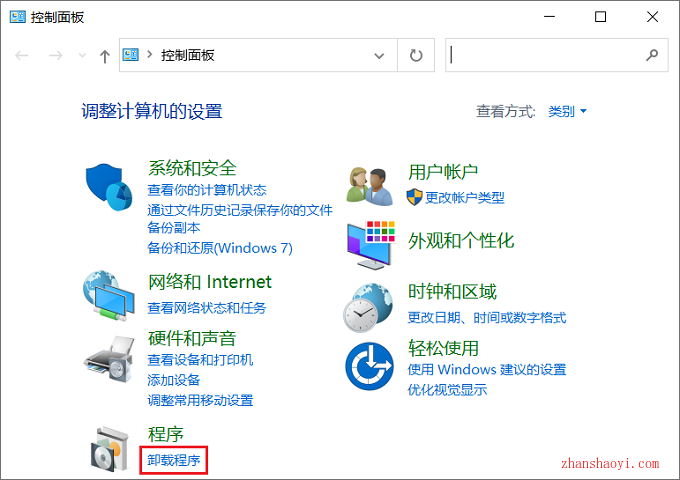This screenshot has width=680, height=480.
Task: Click the 卸载程序 link
Action: [x=173, y=460]
